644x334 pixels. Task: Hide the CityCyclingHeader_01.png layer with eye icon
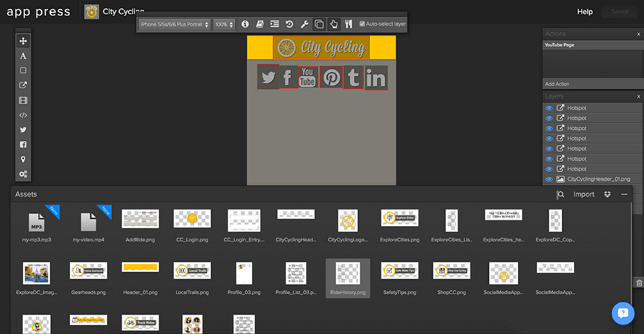tap(549, 180)
